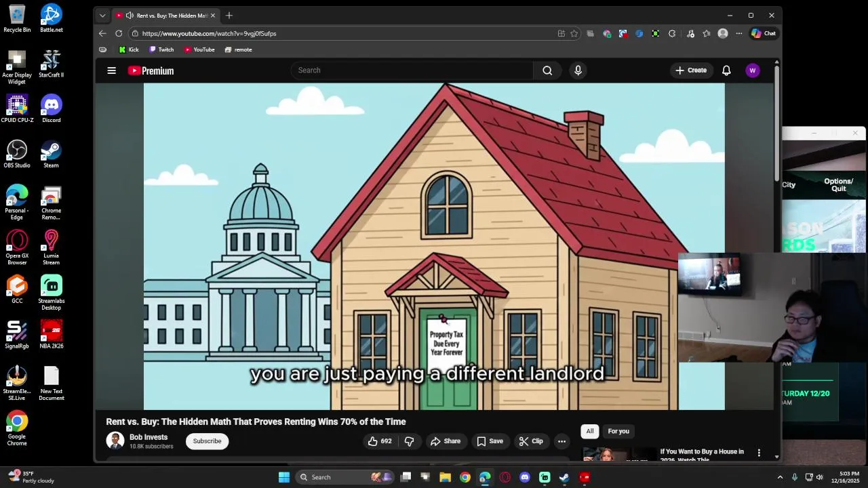Open media control music icon in toolbar
This screenshot has width=868, height=488.
pos(690,33)
